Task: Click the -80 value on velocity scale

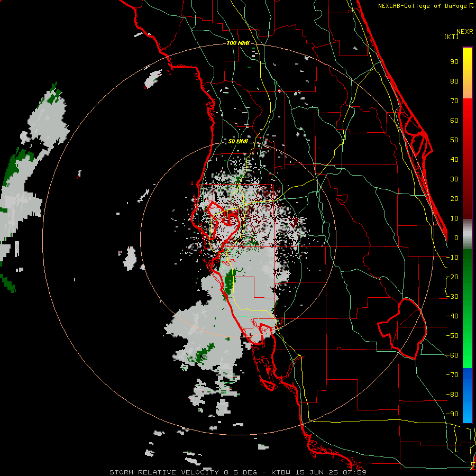Action: click(x=452, y=395)
